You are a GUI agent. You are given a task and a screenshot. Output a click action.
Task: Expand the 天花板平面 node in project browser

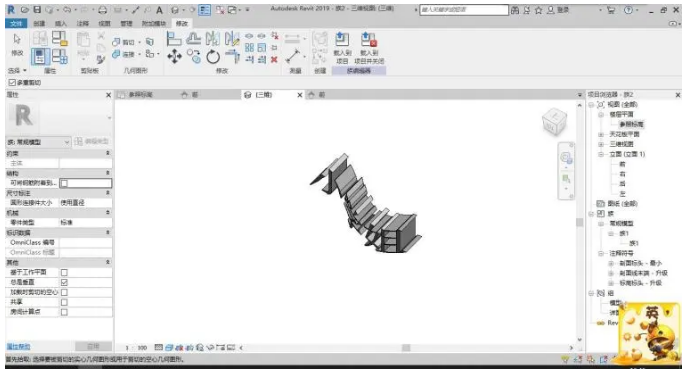click(x=601, y=134)
